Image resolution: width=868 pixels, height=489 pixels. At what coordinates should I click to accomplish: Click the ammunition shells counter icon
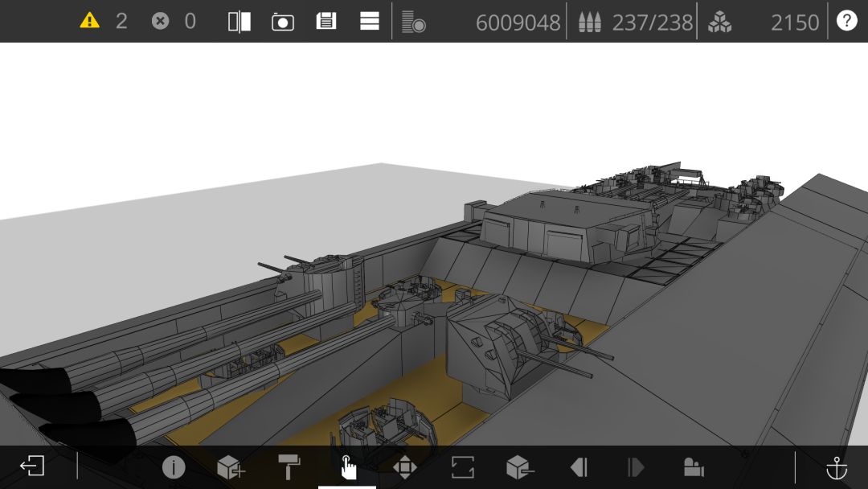click(x=590, y=23)
